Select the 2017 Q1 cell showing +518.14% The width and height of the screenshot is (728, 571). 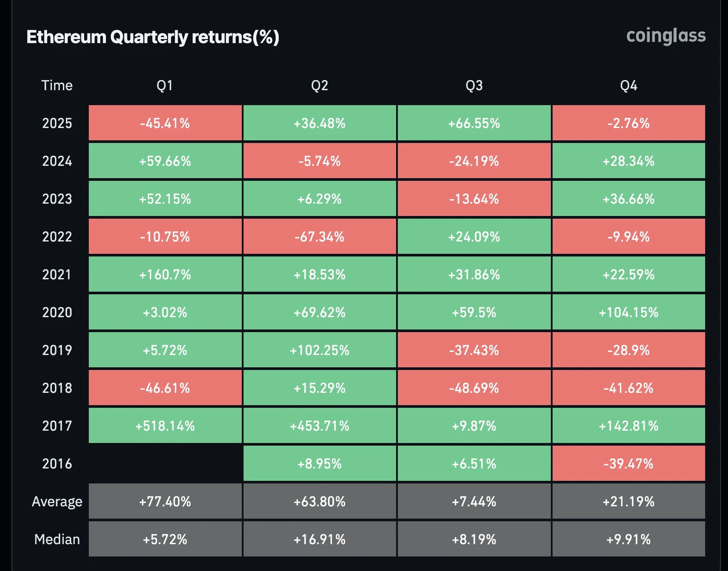165,426
